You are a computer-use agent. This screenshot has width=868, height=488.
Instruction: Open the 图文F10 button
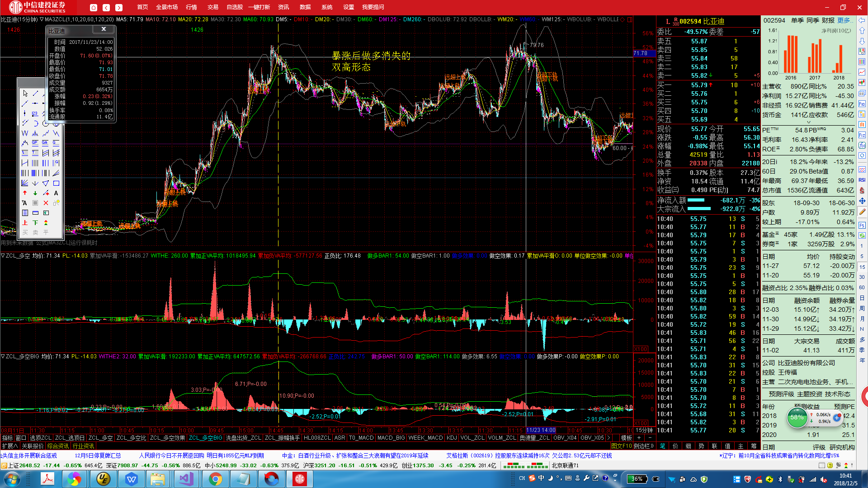[622, 446]
